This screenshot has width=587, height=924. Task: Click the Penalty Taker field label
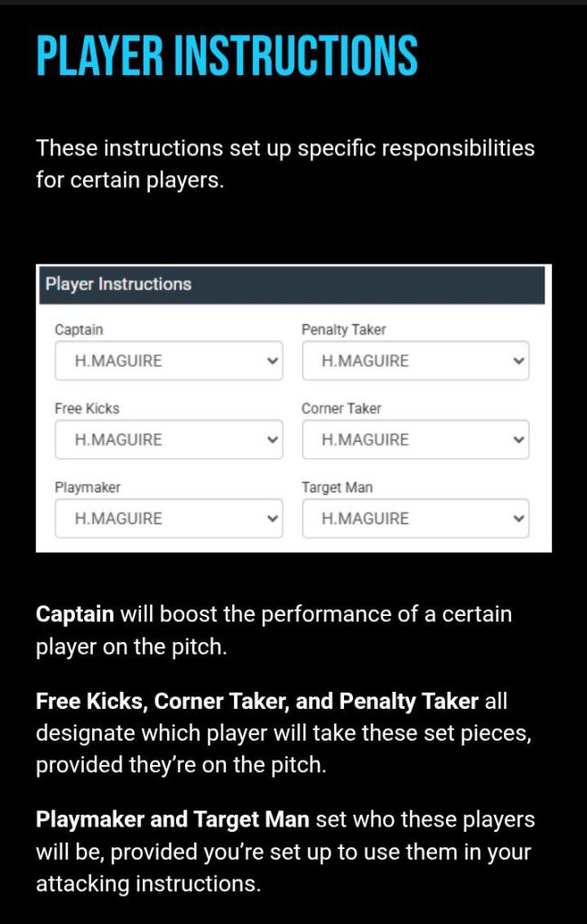343,330
